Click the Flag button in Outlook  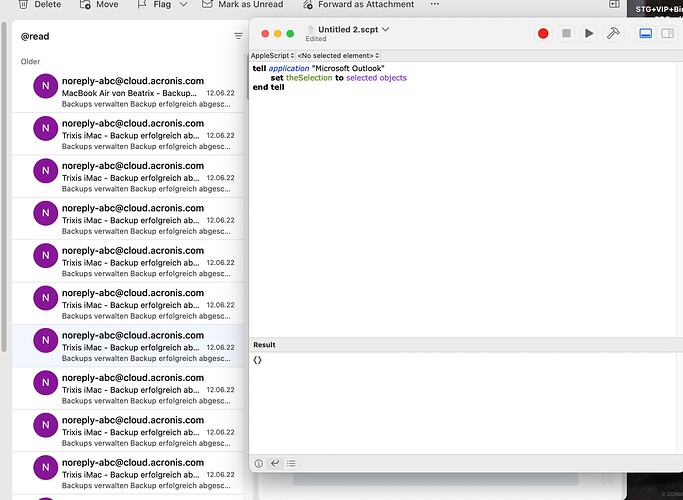(x=154, y=4)
